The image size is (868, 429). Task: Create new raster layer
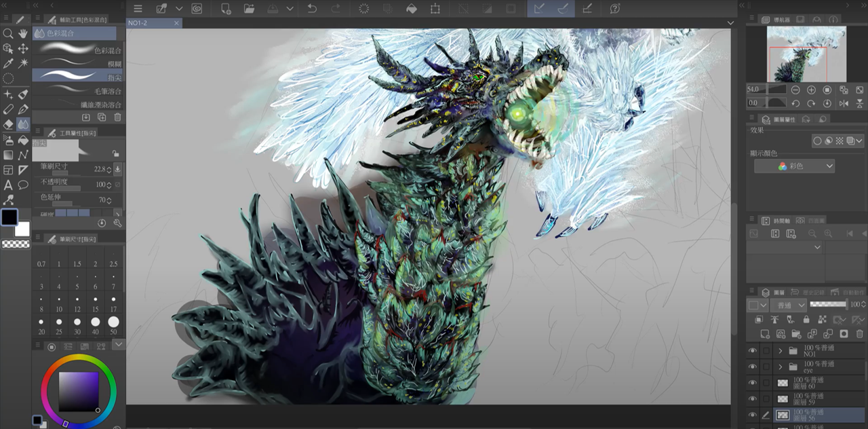765,334
